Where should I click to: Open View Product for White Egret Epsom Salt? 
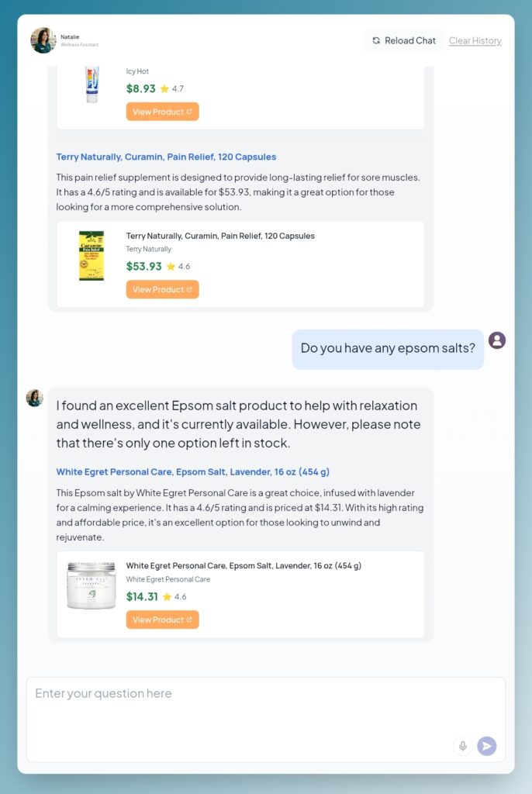[x=163, y=620]
